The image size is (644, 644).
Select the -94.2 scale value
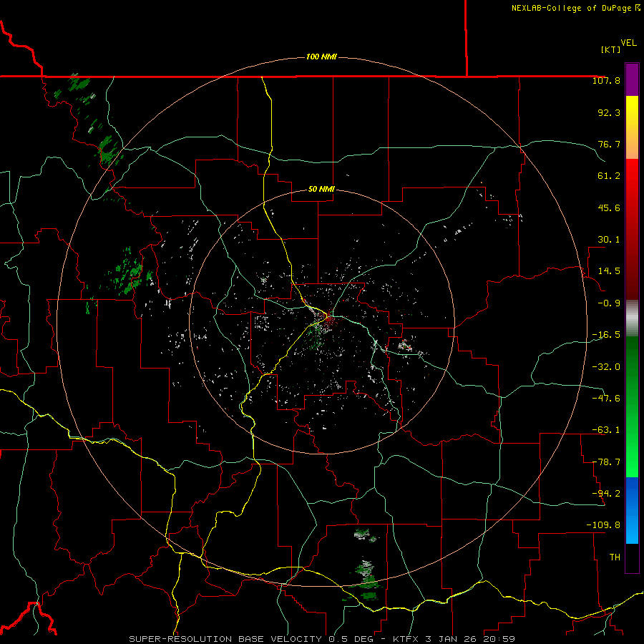pos(606,493)
